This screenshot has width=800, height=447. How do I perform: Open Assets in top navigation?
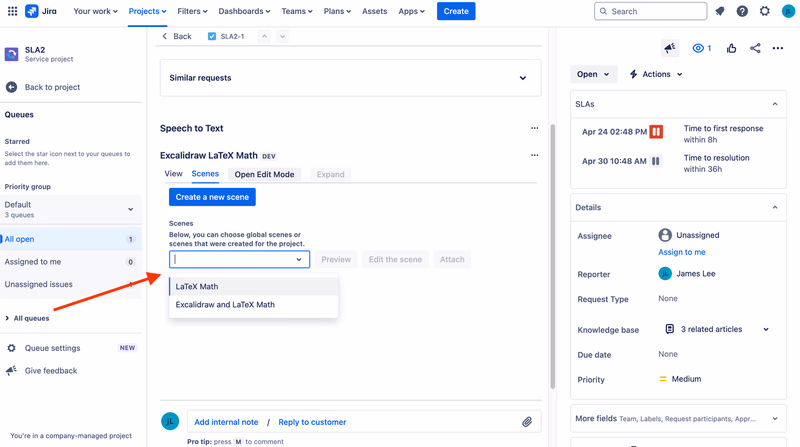374,11
